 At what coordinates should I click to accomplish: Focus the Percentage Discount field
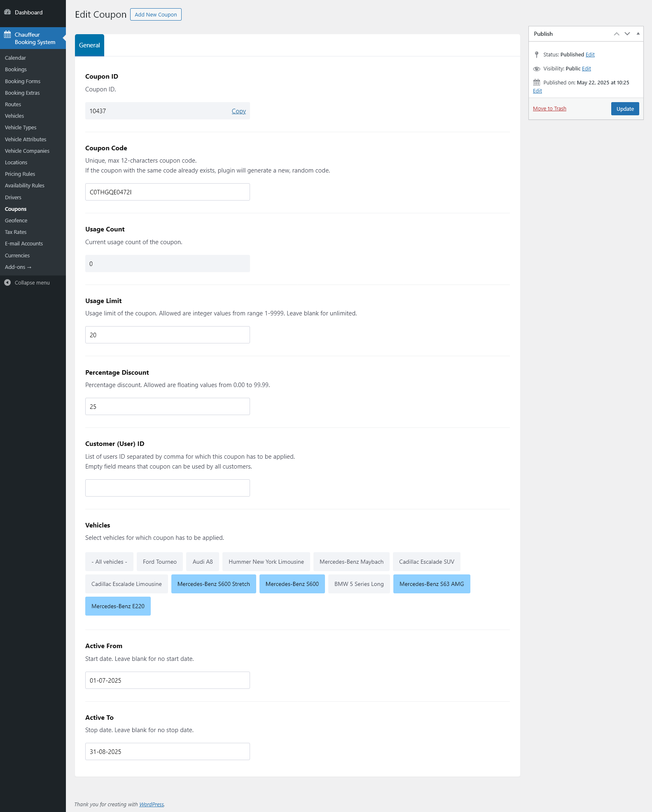click(168, 406)
